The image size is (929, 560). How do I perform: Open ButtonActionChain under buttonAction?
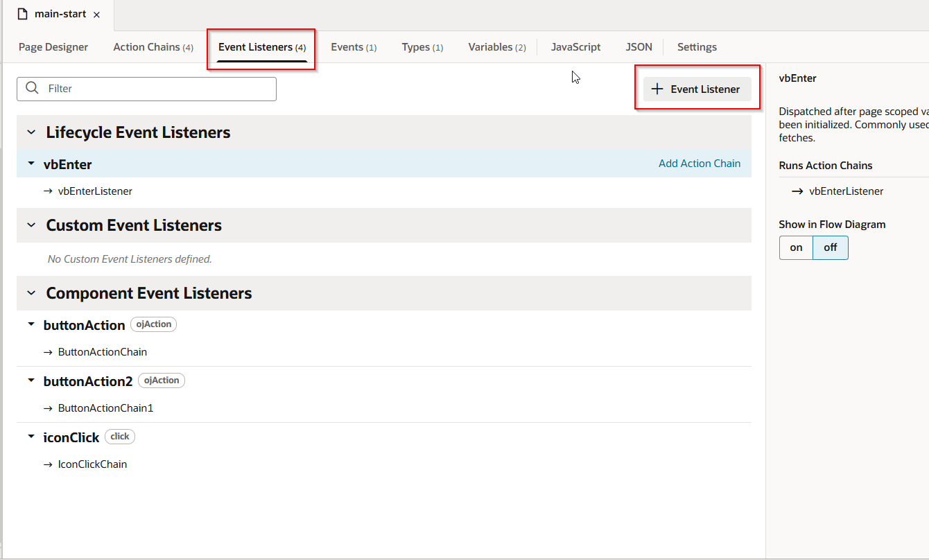click(x=103, y=352)
